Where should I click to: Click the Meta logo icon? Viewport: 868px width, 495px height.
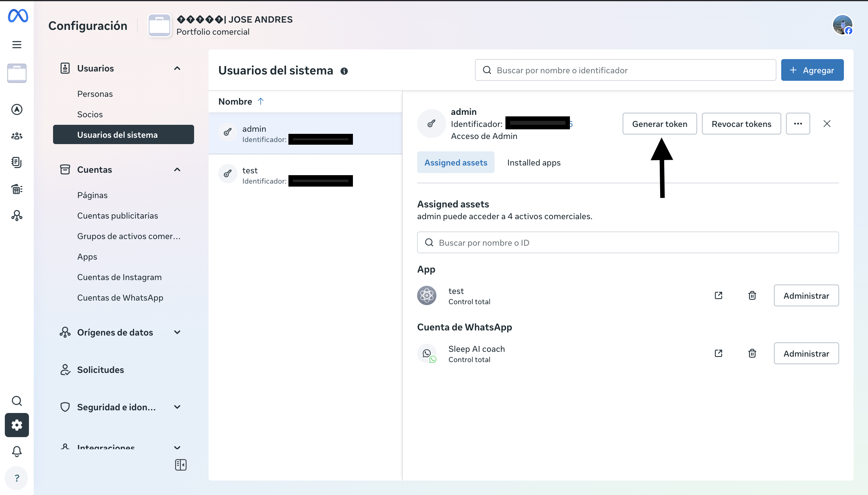tap(18, 16)
